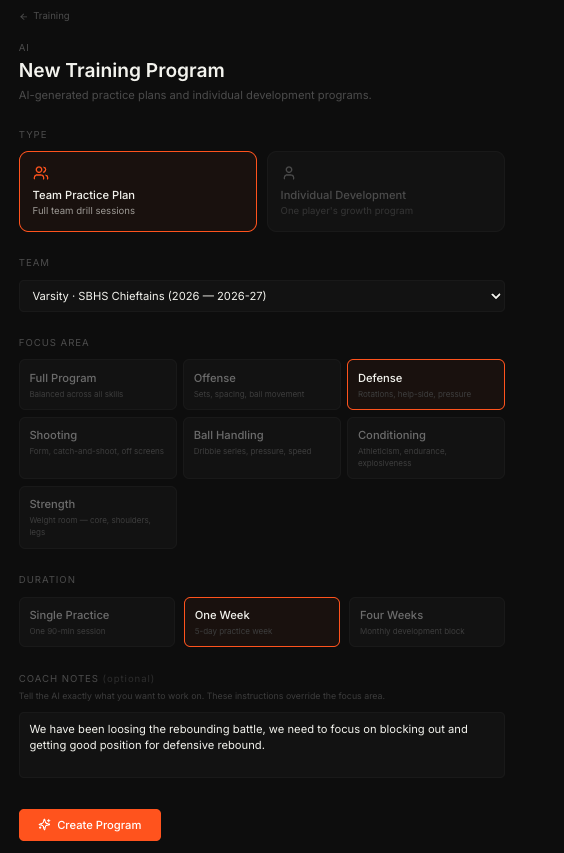
Task: Click the COACH NOTES (optional) label
Action: 86,678
